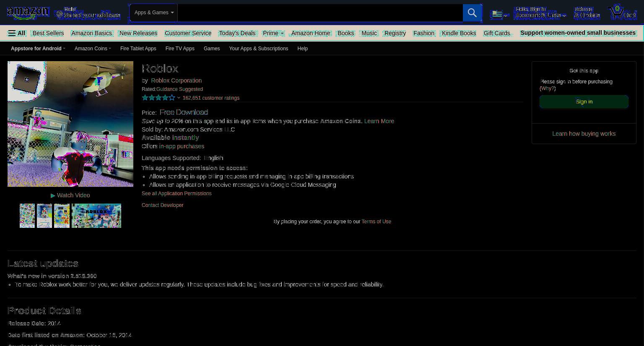The height and width of the screenshot is (346, 644).
Task: Click the main Roblox app image
Action: pyautogui.click(x=70, y=124)
